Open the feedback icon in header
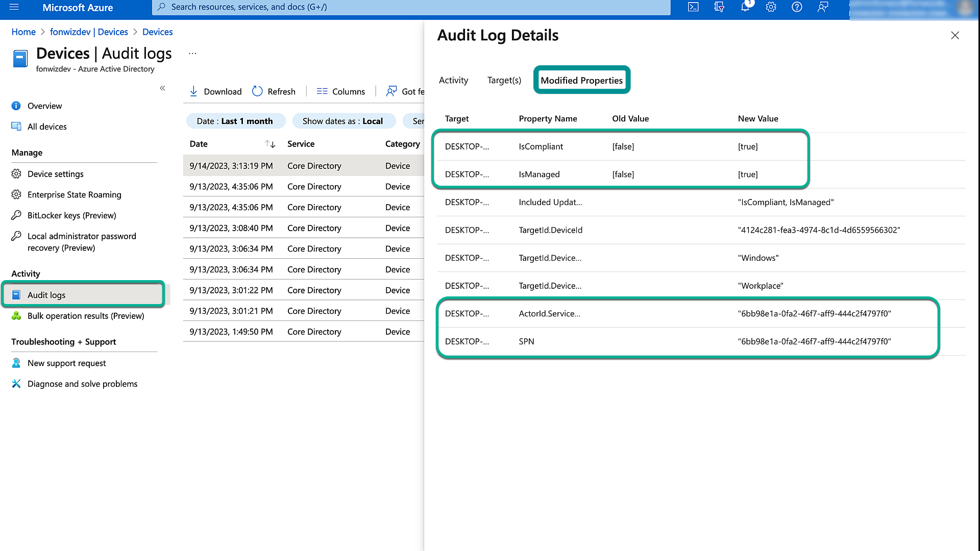Viewport: 980px width, 551px height. pyautogui.click(x=823, y=7)
